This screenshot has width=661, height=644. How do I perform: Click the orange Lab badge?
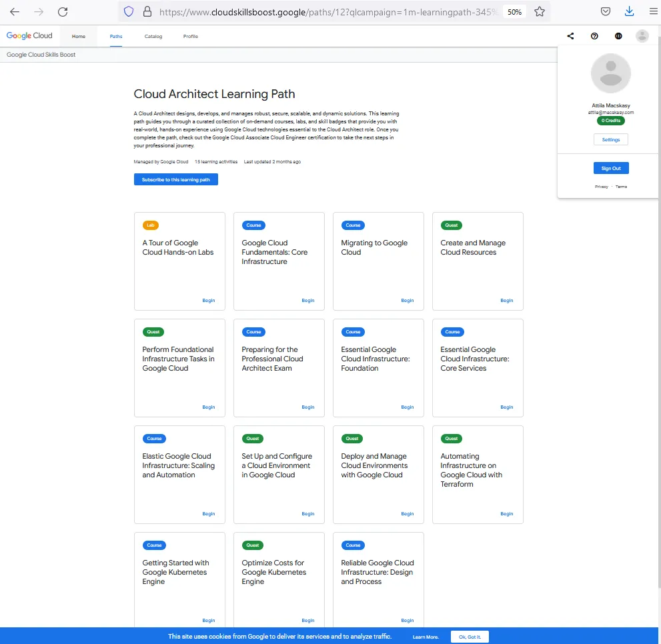point(151,225)
